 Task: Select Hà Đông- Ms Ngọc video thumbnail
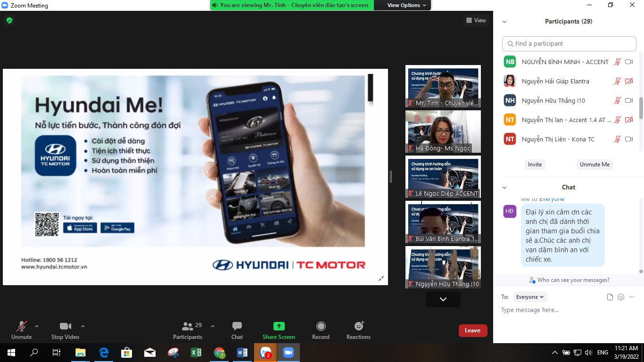click(443, 132)
